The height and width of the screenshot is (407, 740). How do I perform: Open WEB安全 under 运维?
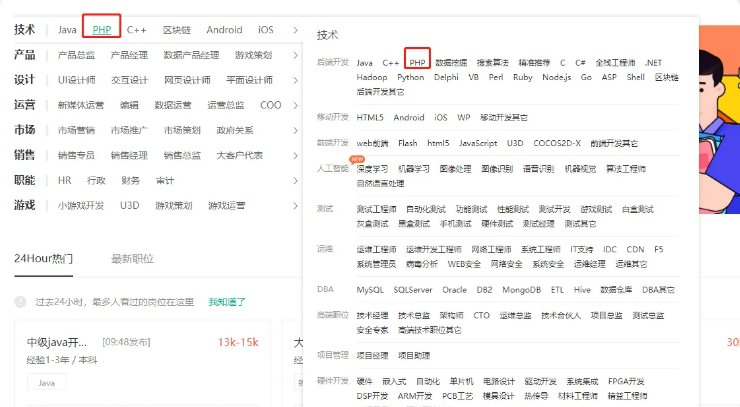(464, 263)
